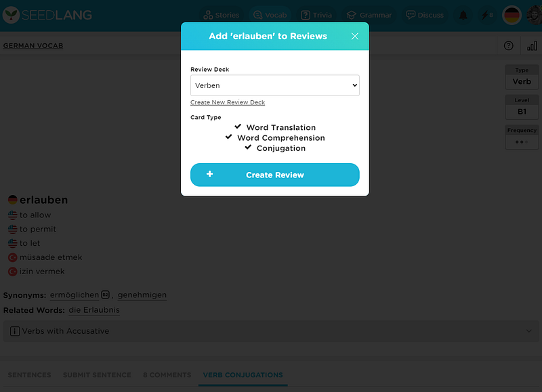Open the synonym link genehmigen
This screenshot has width=542, height=392.
[x=142, y=295]
